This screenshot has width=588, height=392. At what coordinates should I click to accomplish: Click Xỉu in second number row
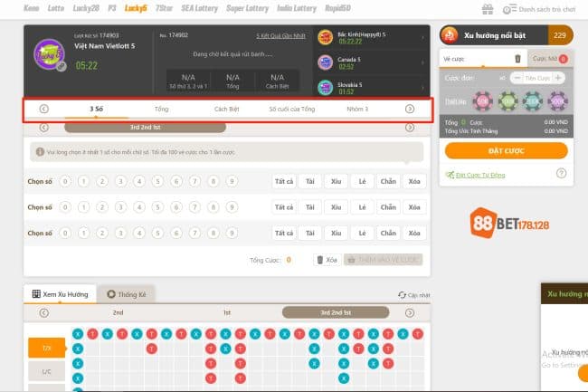click(336, 207)
